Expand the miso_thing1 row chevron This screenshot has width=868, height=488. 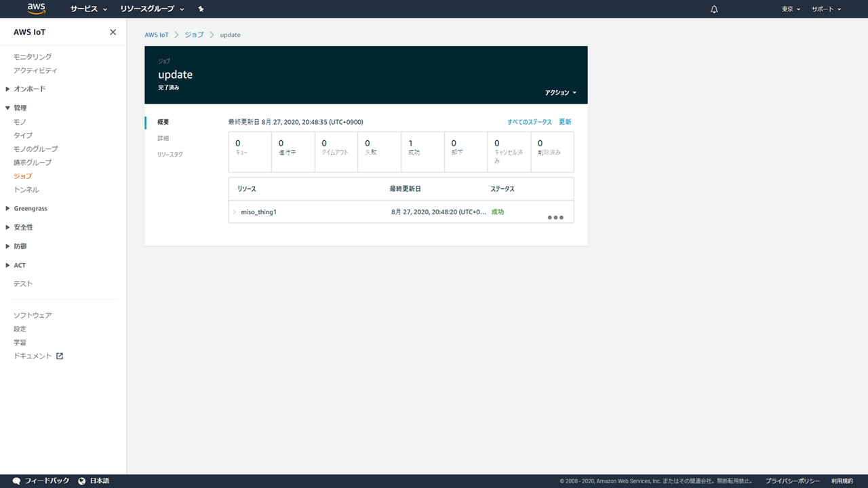tap(235, 212)
